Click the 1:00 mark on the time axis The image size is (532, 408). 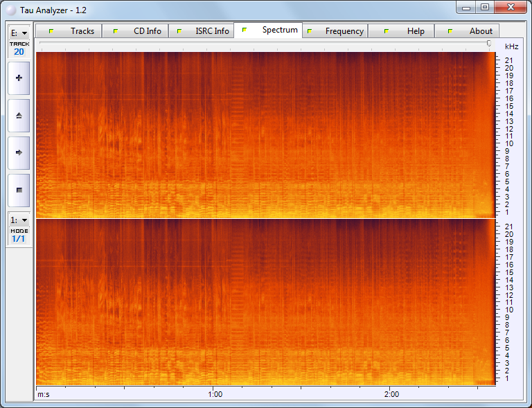(x=215, y=393)
